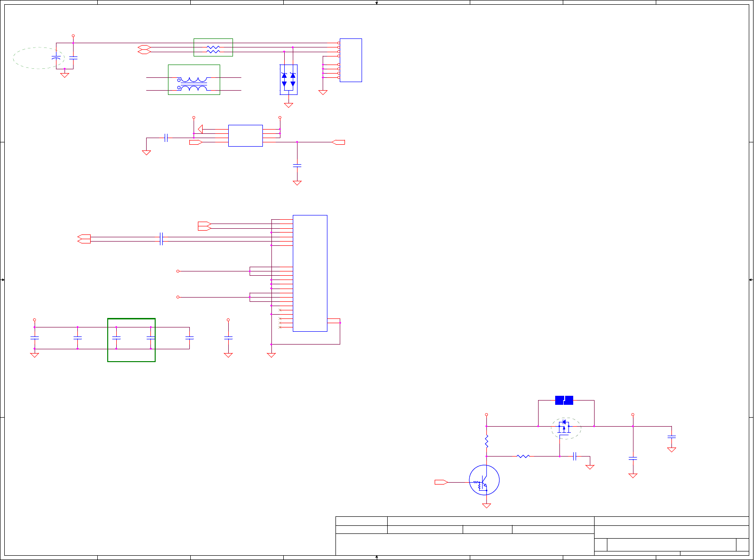The image size is (754, 560).
Task: Select the double port at differential pair left end
Action: click(x=84, y=239)
